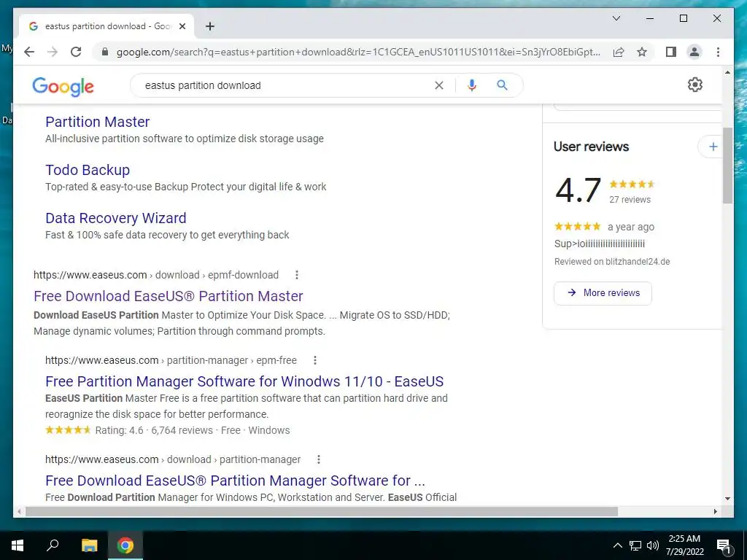The image size is (747, 560).
Task: Show hidden system tray icons
Action: pos(617,545)
